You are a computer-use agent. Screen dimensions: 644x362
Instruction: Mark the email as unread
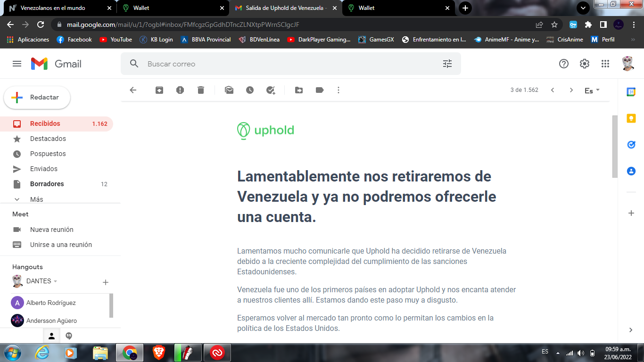(229, 90)
